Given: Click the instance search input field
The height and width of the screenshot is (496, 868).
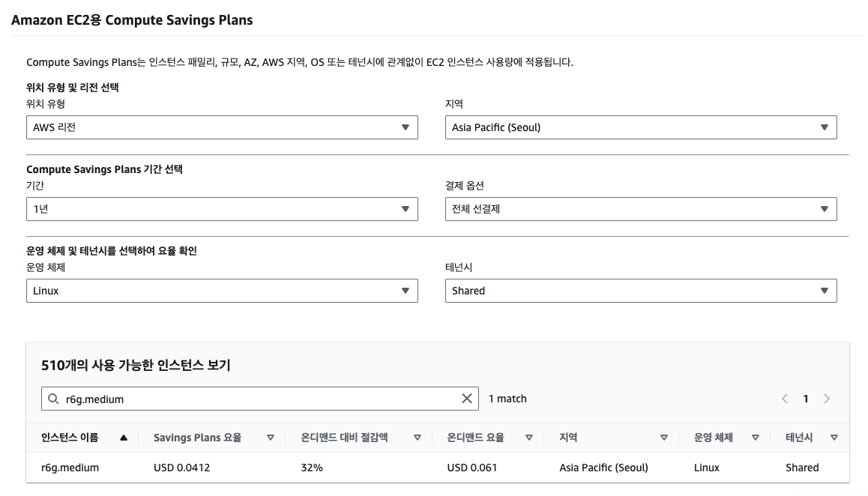Looking at the screenshot, I should [x=255, y=399].
